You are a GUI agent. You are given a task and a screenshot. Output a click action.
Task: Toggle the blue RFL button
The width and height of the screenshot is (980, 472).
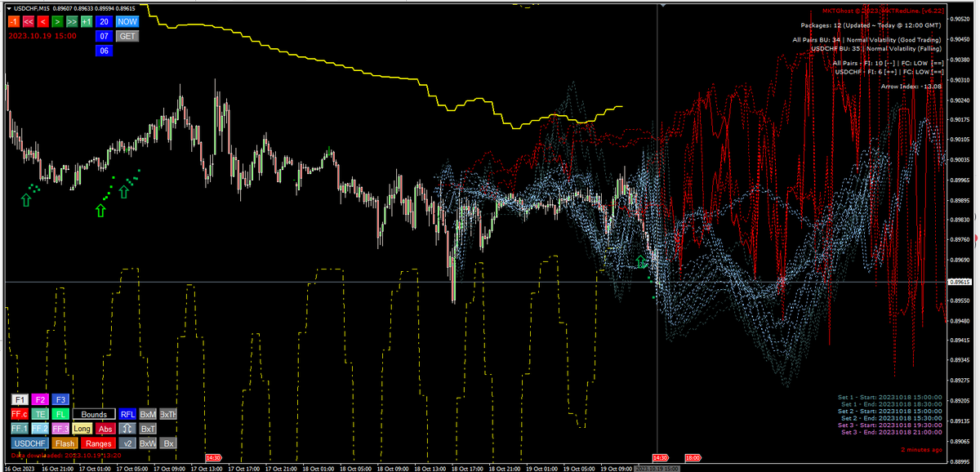point(127,414)
